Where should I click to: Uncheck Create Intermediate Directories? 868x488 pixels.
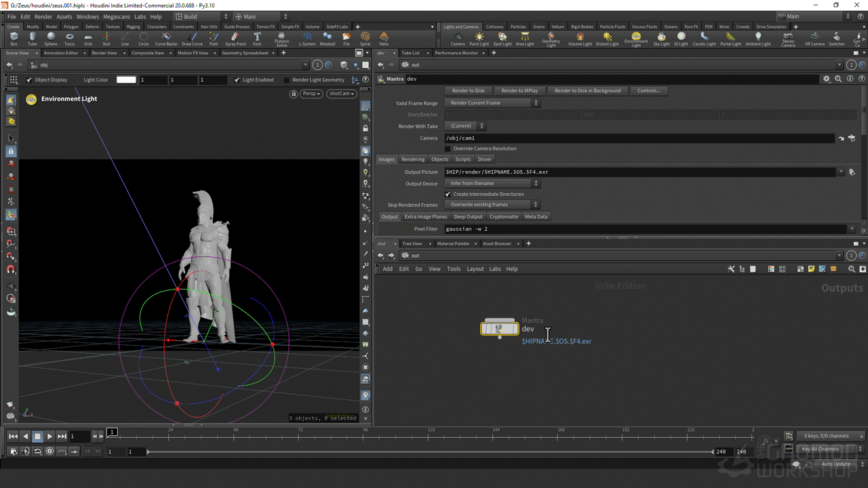point(448,195)
